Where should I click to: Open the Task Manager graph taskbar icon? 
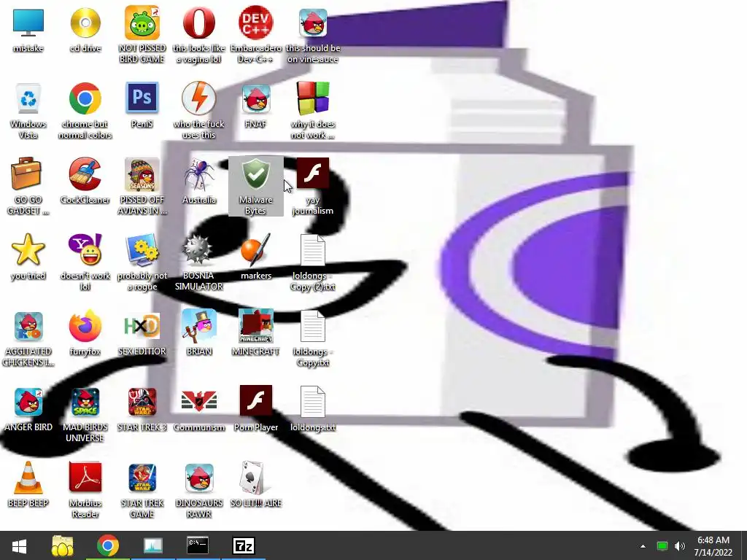click(x=153, y=545)
